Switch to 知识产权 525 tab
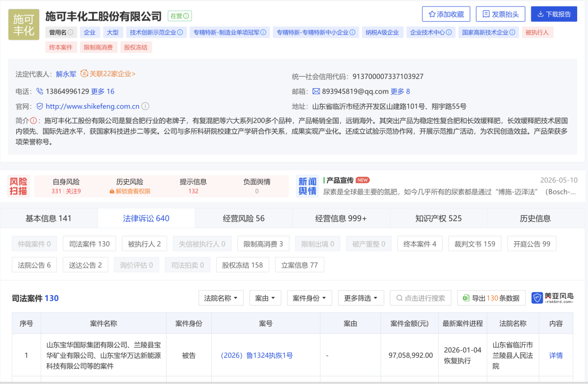Image resolution: width=588 pixels, height=384 pixels. 438,218
